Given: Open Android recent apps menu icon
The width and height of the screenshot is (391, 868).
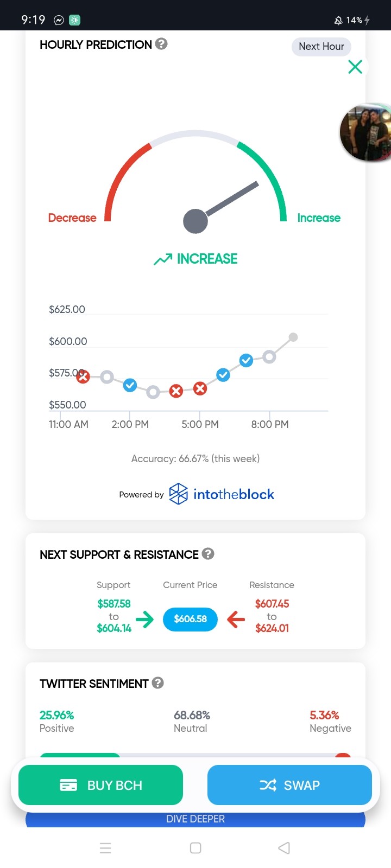Looking at the screenshot, I should click(x=105, y=848).
